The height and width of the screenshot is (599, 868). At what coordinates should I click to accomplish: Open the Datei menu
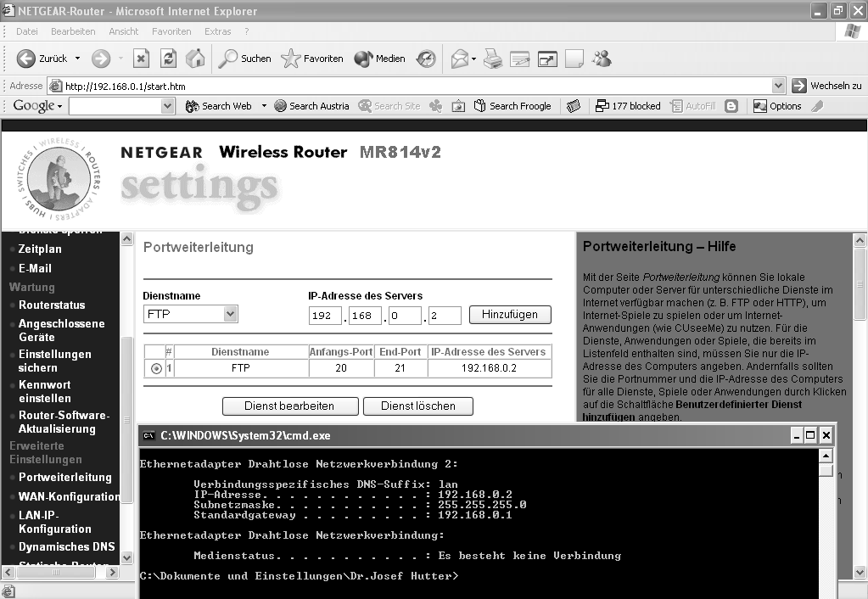27,31
